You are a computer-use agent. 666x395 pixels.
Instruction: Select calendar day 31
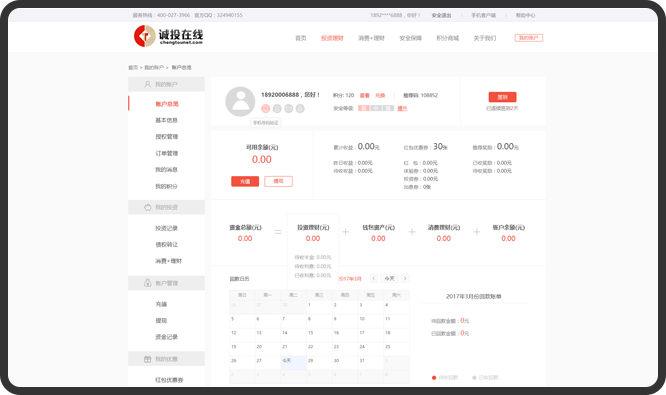pos(371,363)
